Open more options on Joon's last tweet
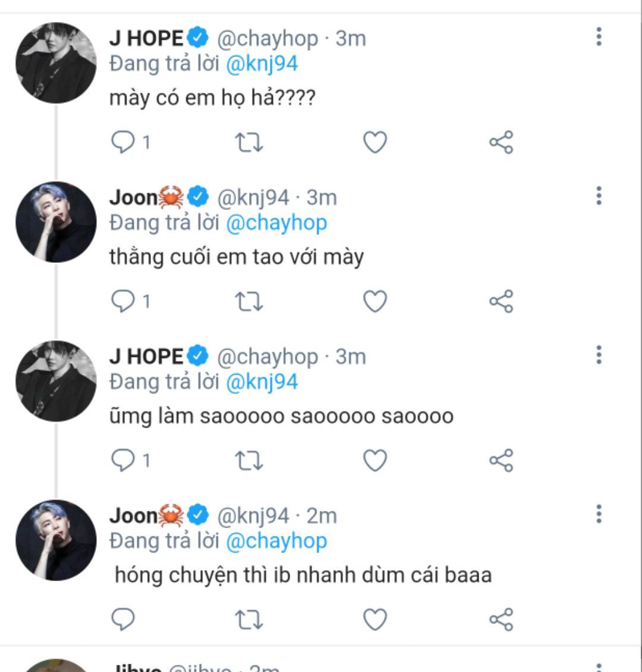 [x=599, y=514]
